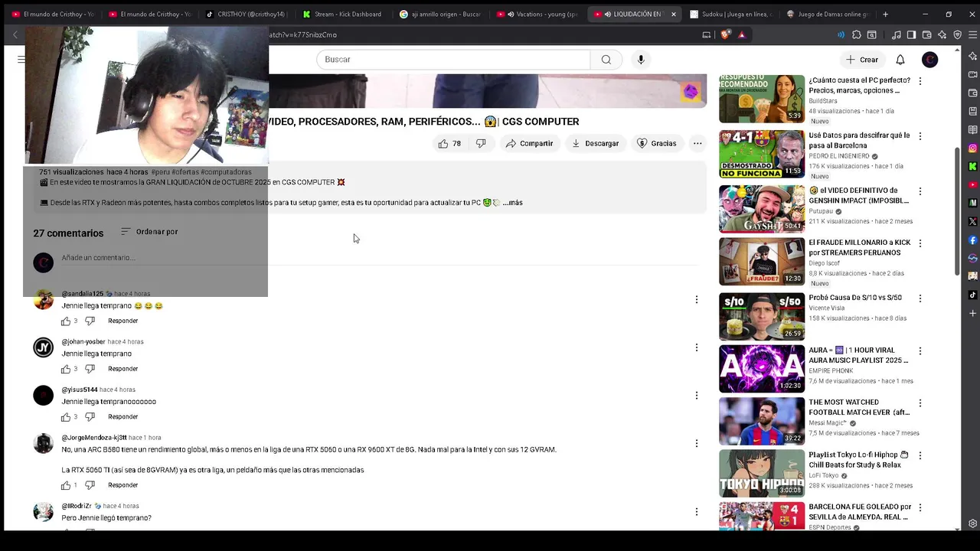Open 'Playlist Tokyo Lo-fi Hiphop' video title
This screenshot has height=551, width=980.
[x=857, y=460]
